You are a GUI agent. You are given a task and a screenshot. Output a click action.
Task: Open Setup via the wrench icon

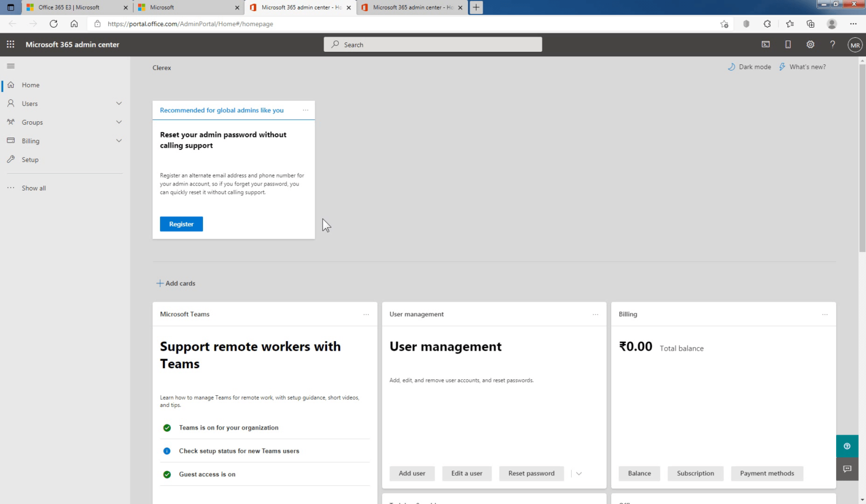[x=10, y=159]
